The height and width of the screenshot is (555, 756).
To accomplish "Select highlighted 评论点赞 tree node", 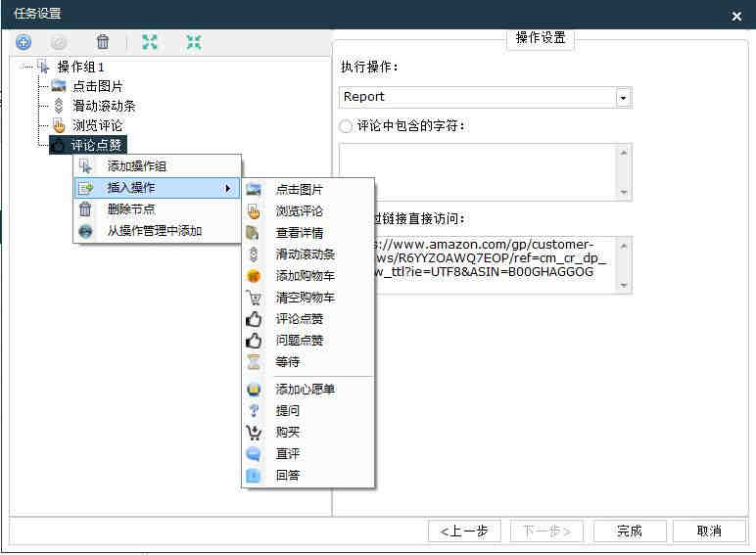I will (x=88, y=145).
